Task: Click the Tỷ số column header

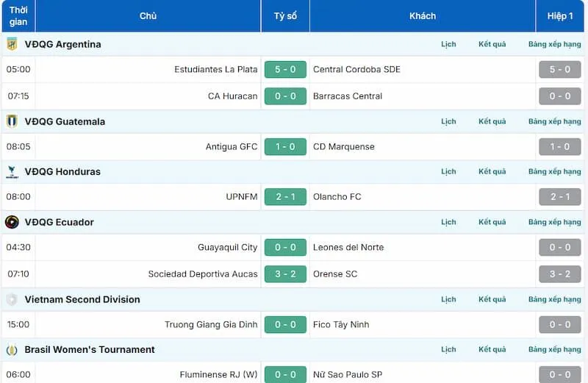Action: tap(285, 16)
